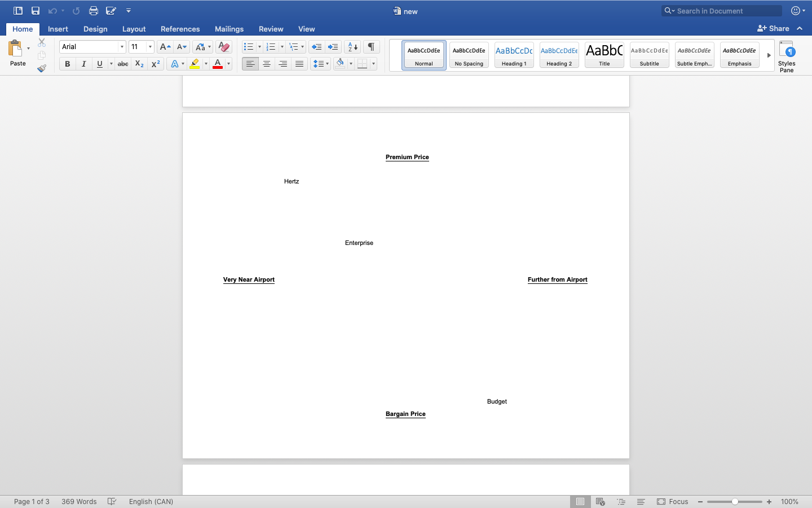Apply subscript formatting
The image size is (812, 508).
coord(139,64)
